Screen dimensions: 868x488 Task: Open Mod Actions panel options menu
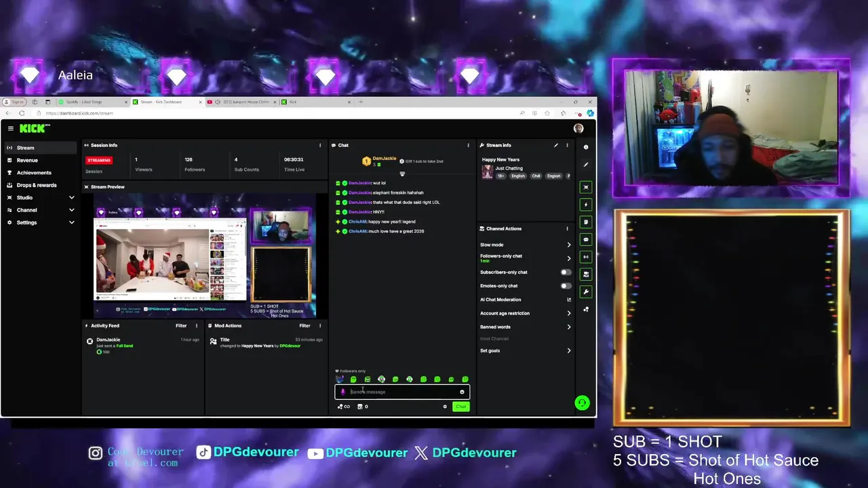click(x=320, y=325)
